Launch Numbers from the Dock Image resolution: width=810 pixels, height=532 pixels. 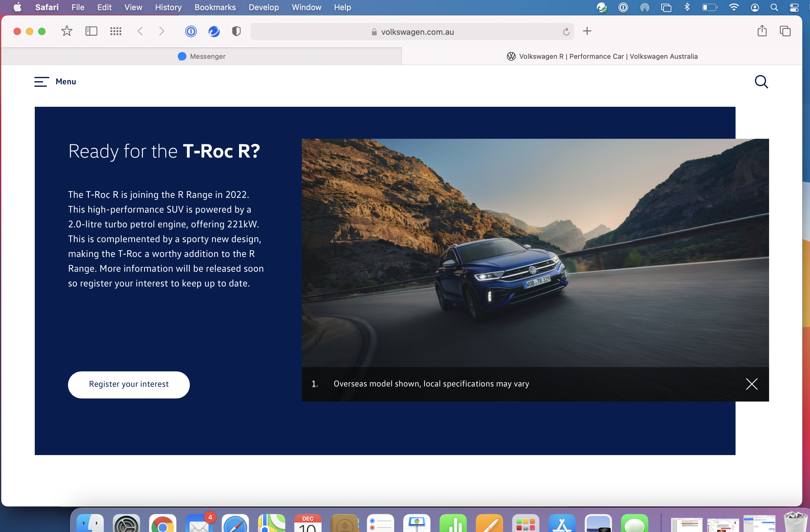coord(453,523)
